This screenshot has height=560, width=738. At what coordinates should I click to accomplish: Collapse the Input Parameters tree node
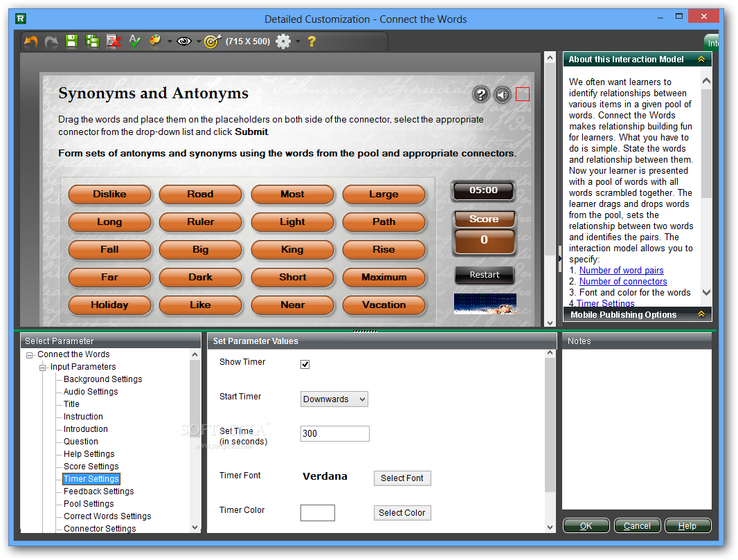(x=43, y=368)
